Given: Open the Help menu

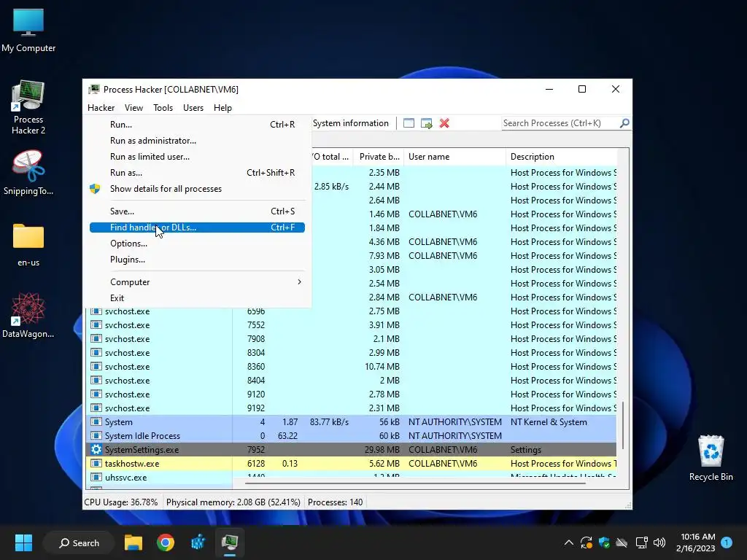Looking at the screenshot, I should (222, 108).
